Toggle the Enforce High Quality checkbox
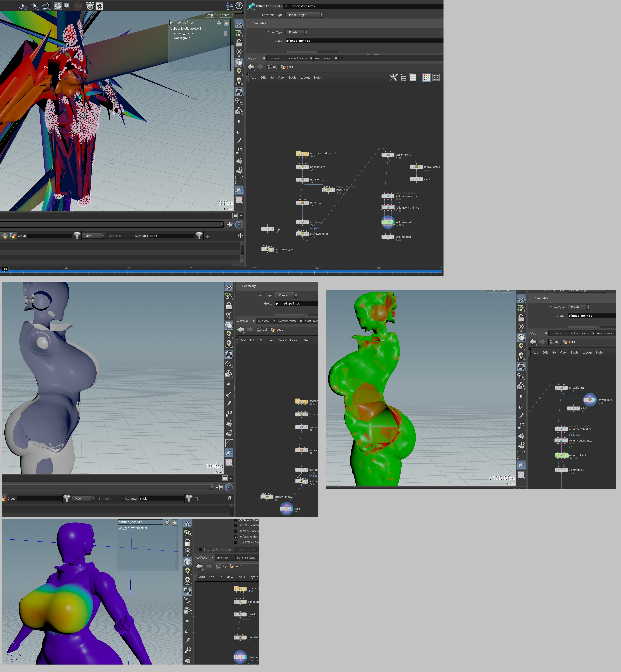This screenshot has width=621, height=672. pyautogui.click(x=236, y=537)
